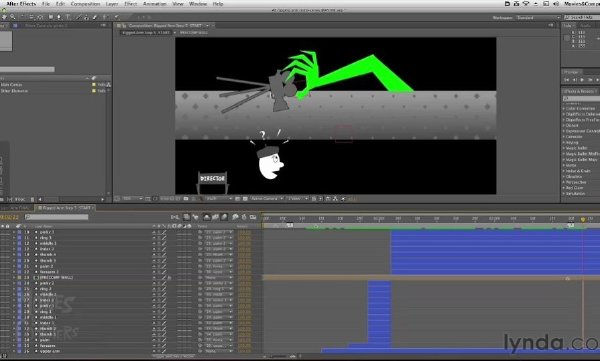Screen dimensions: 600x361
Task: Open the Composition menu
Action: (x=85, y=4)
